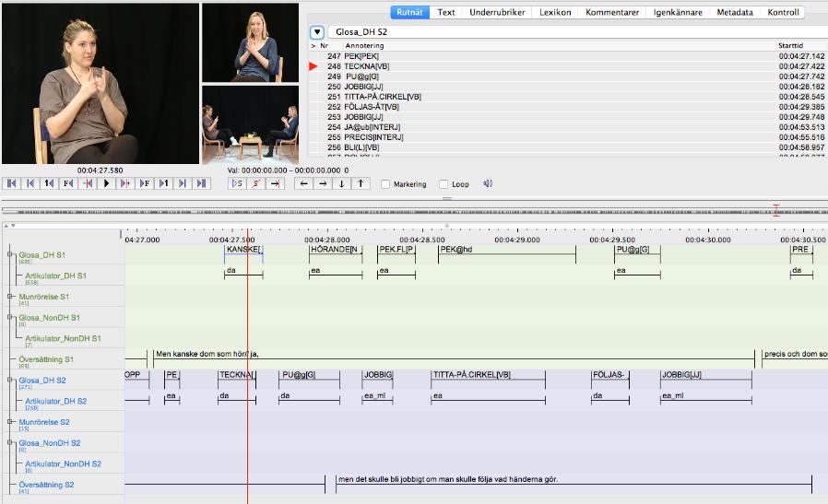Open the Kontroll tab
This screenshot has width=828, height=504.
coord(783,12)
